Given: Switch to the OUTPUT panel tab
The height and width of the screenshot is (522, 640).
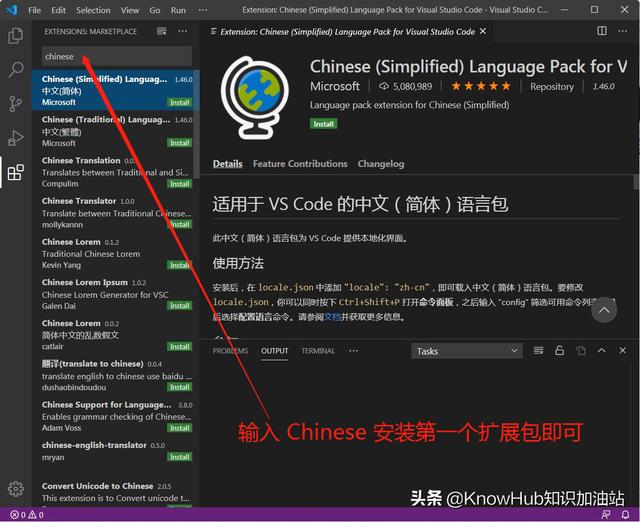Looking at the screenshot, I should click(275, 351).
